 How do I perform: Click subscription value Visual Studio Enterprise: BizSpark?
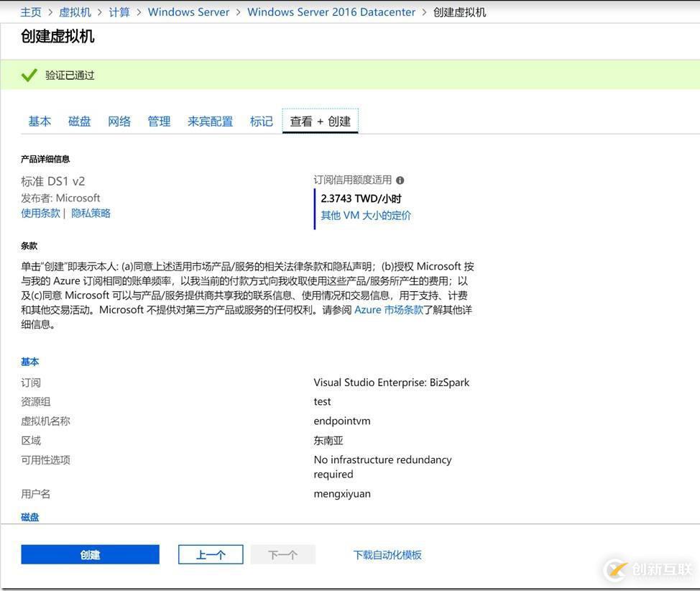[x=392, y=382]
